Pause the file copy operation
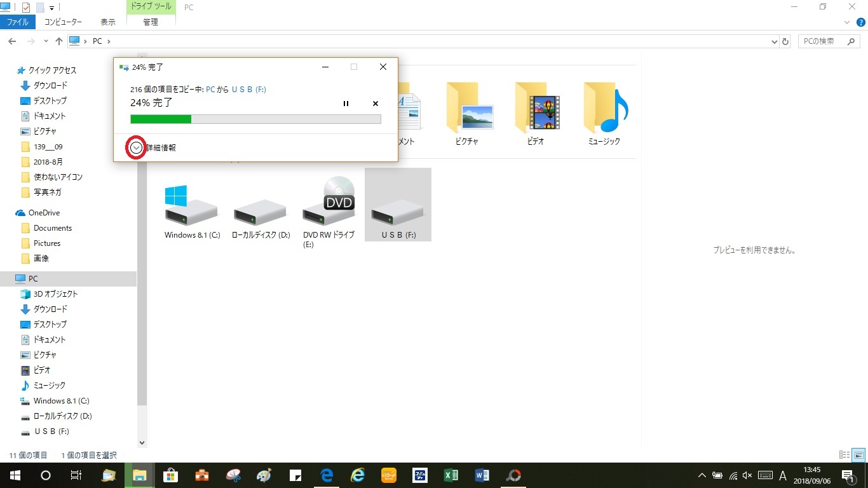Image resolution: width=868 pixels, height=488 pixels. point(346,103)
